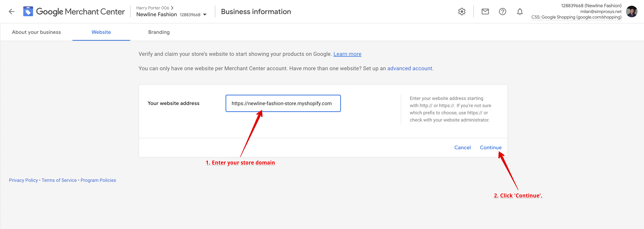Screen dimensions: 644x229
Task: Switch to the Branding tab
Action: coord(159,32)
